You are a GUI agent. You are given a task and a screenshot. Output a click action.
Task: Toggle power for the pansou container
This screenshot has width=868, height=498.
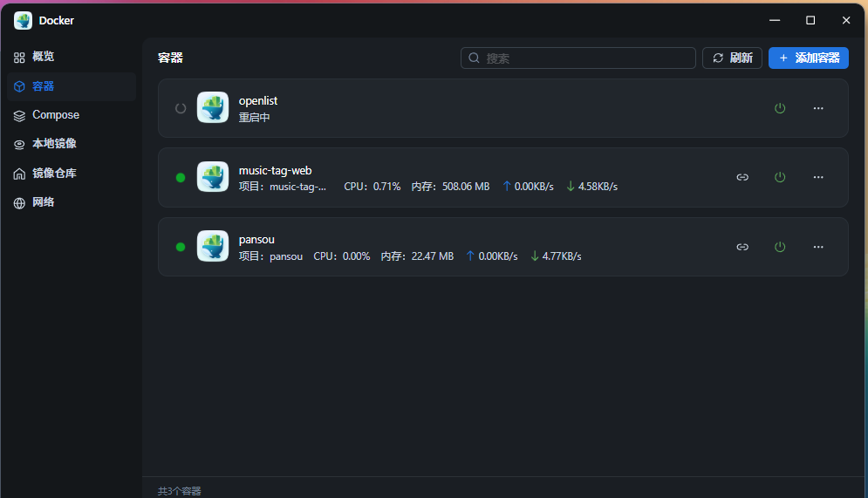pos(779,247)
